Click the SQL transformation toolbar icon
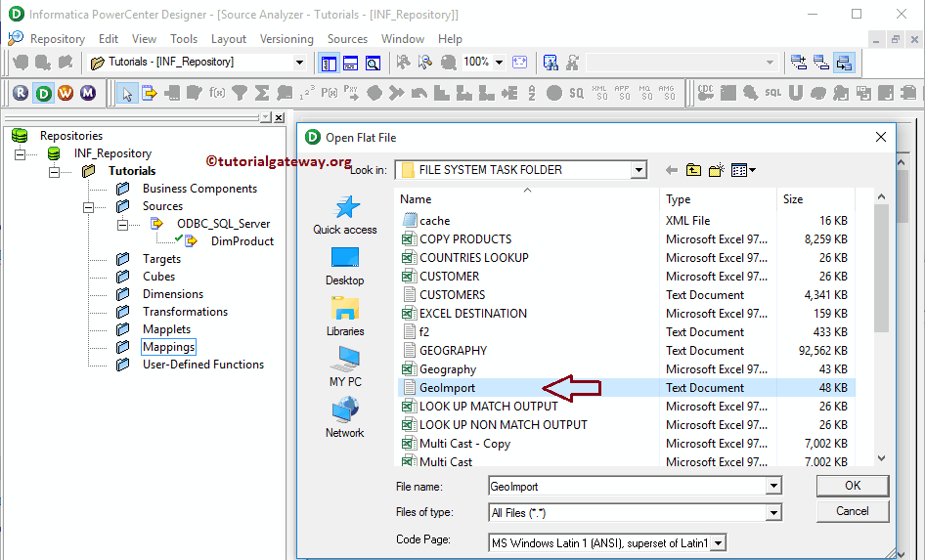Image resolution: width=925 pixels, height=560 pixels. pyautogui.click(x=772, y=93)
